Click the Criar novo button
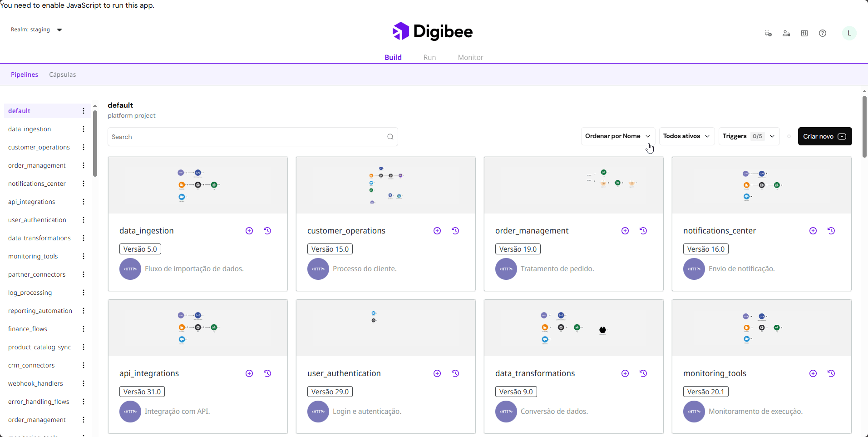This screenshot has height=437, width=868. (x=824, y=136)
